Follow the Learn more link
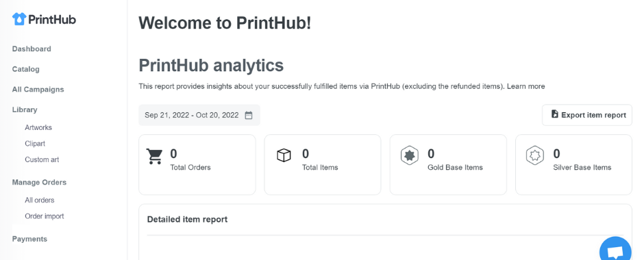 pos(525,86)
